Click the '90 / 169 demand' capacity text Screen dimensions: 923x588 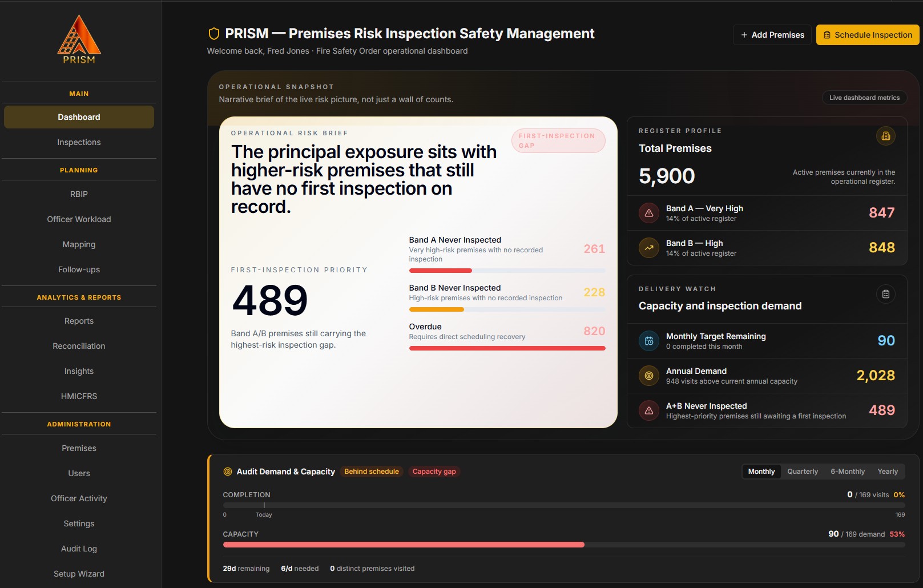click(856, 534)
